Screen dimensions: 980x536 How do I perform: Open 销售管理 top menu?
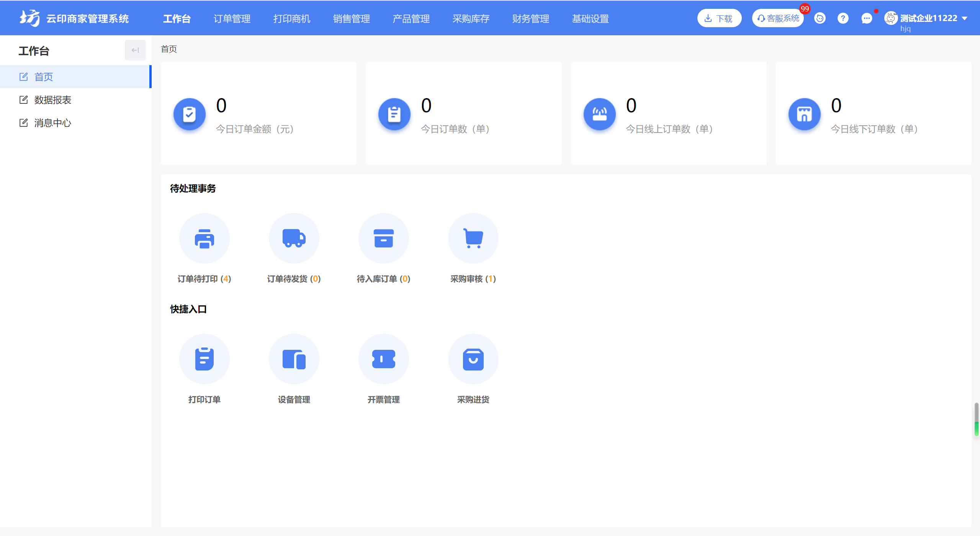click(352, 18)
